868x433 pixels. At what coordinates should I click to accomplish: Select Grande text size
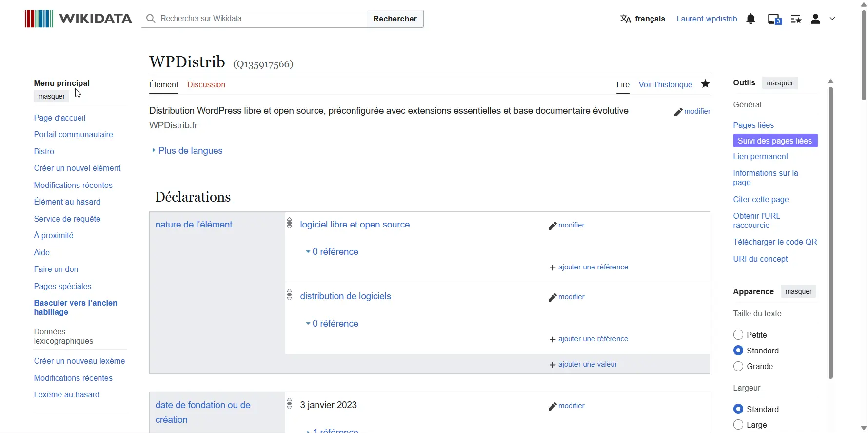tap(738, 366)
